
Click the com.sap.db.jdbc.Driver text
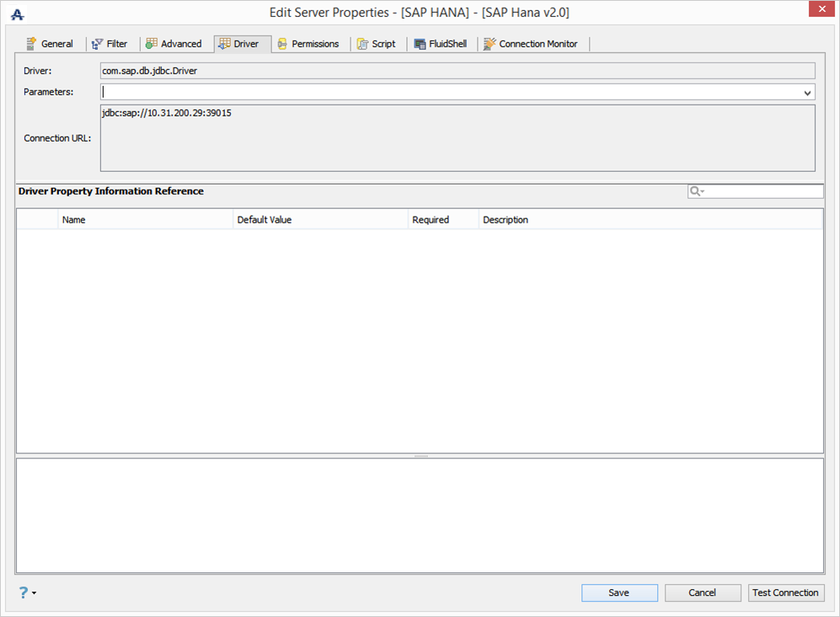point(150,71)
